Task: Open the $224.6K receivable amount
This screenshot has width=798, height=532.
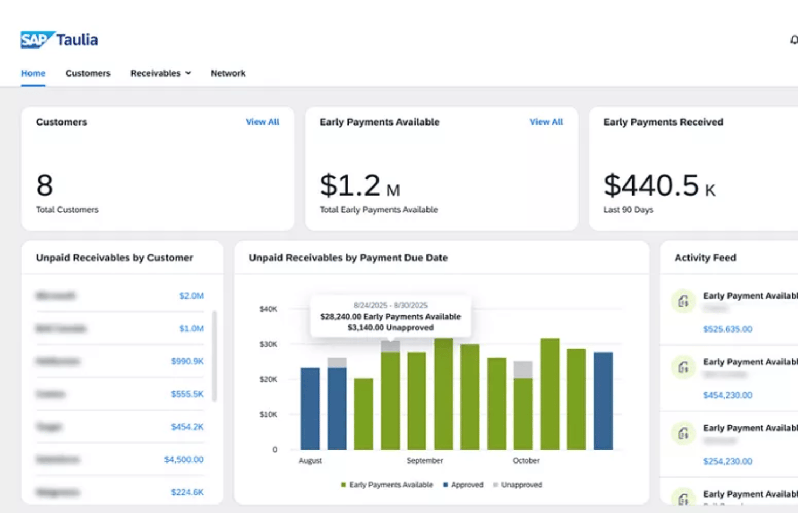Action: [x=187, y=492]
